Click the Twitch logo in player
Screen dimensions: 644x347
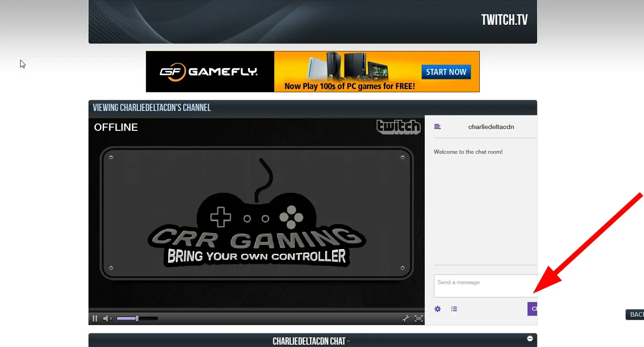[x=399, y=127]
